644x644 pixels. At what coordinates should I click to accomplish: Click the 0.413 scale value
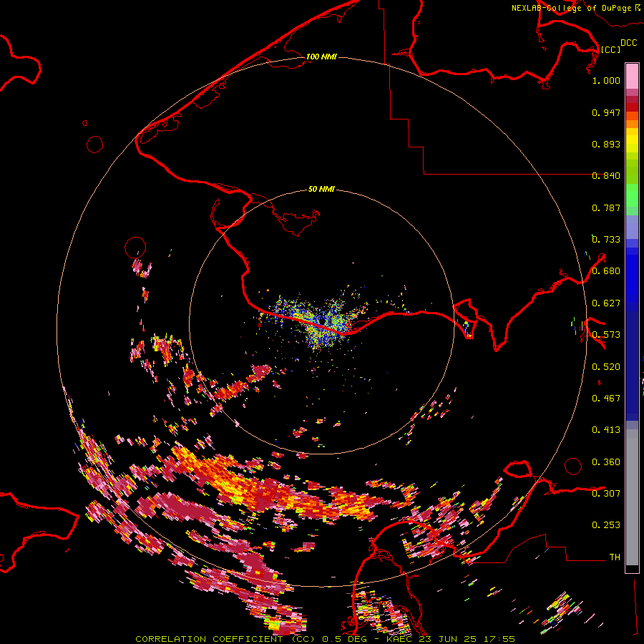click(x=606, y=430)
